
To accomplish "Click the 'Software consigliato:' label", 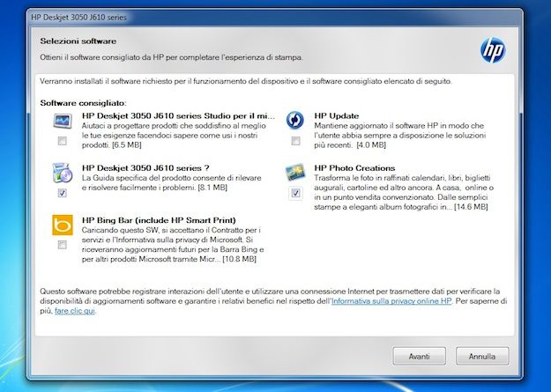I will click(83, 103).
